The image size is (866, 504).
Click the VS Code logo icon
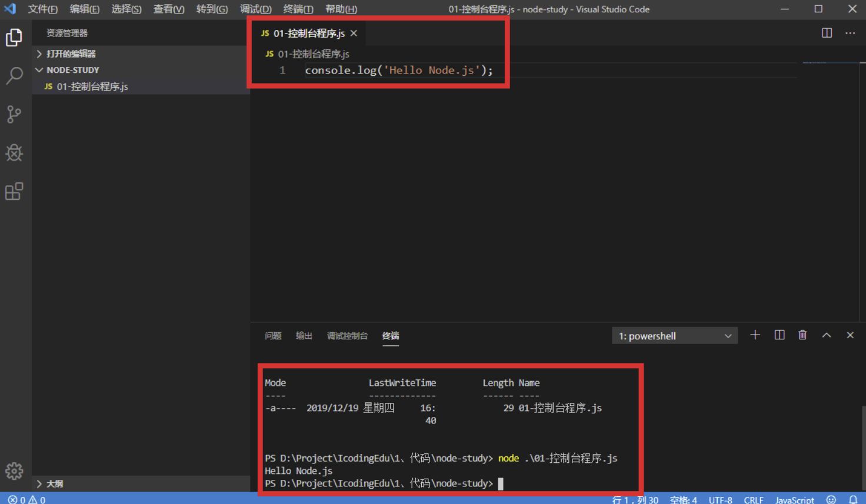point(10,9)
